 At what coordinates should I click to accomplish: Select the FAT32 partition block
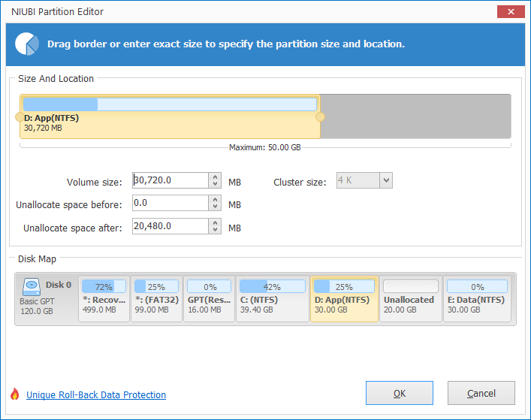[156, 299]
